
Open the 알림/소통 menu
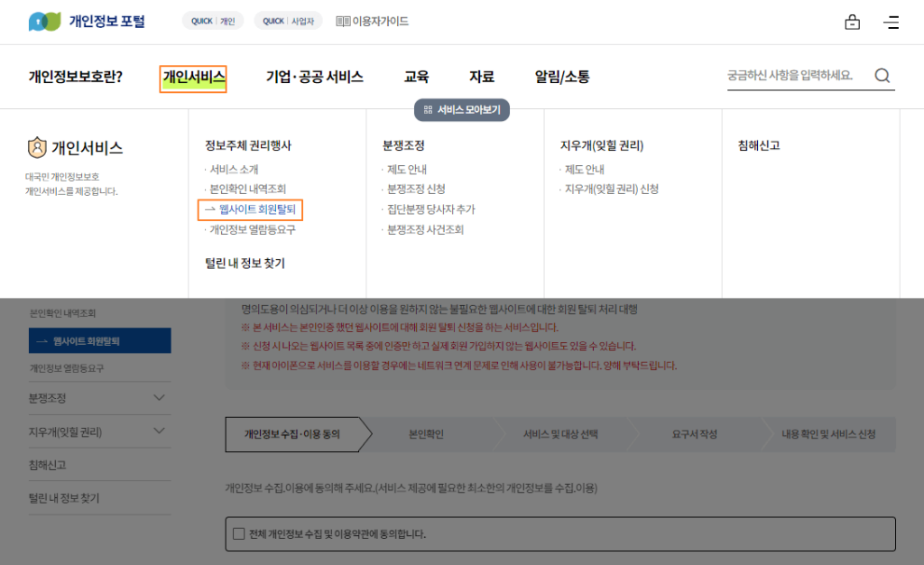pos(563,77)
